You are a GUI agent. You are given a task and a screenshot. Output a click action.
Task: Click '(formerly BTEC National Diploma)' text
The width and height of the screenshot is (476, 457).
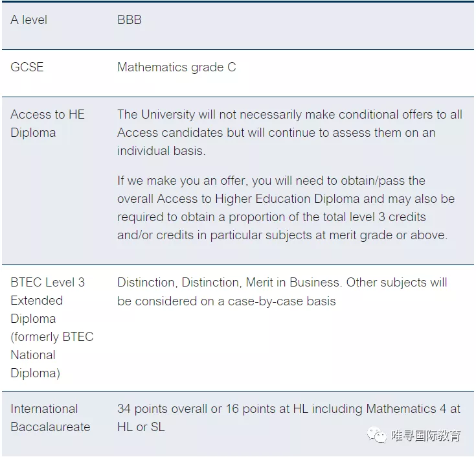coord(52,355)
